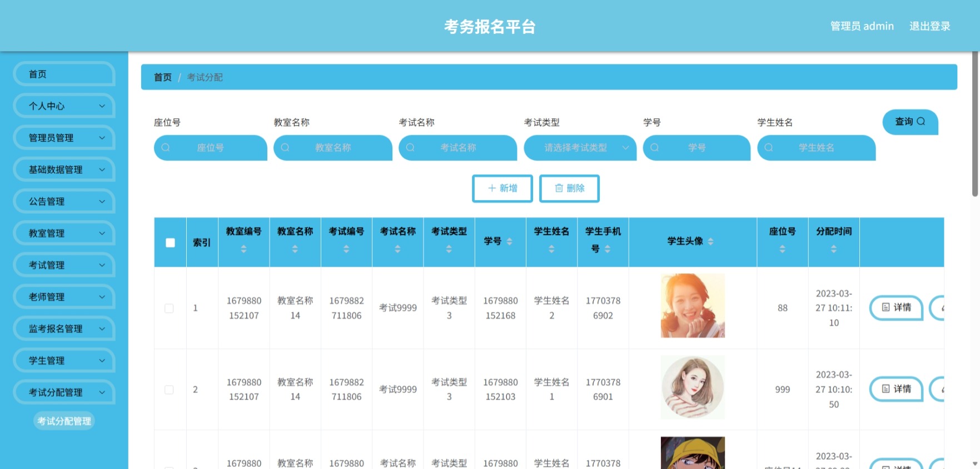The image size is (980, 469).
Task: Expand the 管理员管理 sidebar menu
Action: [x=64, y=138]
